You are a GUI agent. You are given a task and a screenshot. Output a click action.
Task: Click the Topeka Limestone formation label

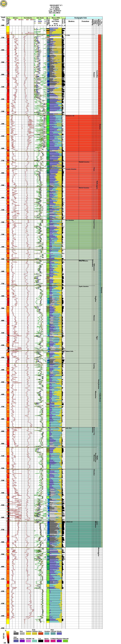pos(84,286)
